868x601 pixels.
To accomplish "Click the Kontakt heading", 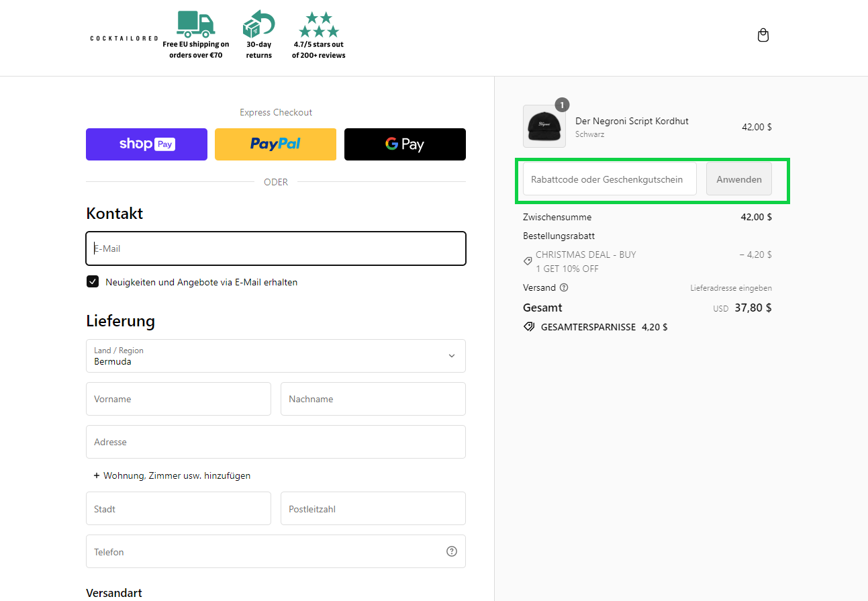I will 115,214.
